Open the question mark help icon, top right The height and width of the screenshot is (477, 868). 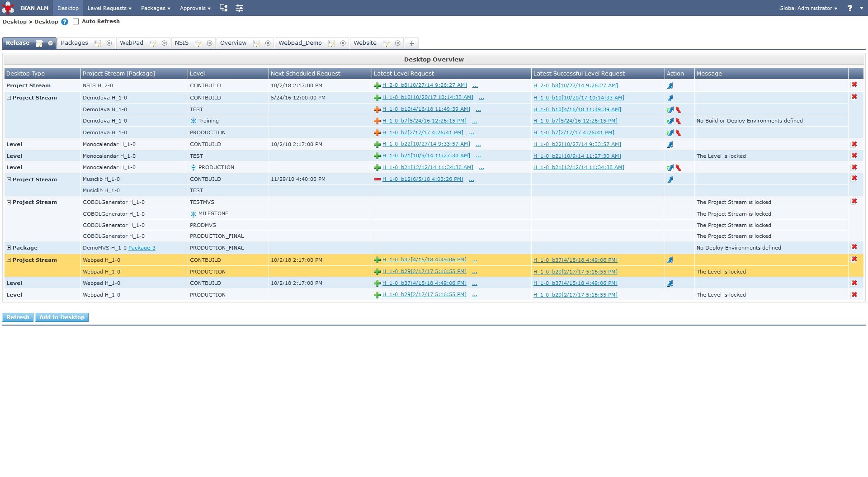coord(850,8)
